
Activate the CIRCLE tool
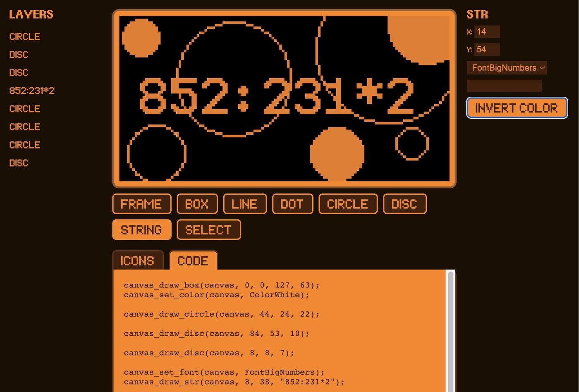point(347,204)
